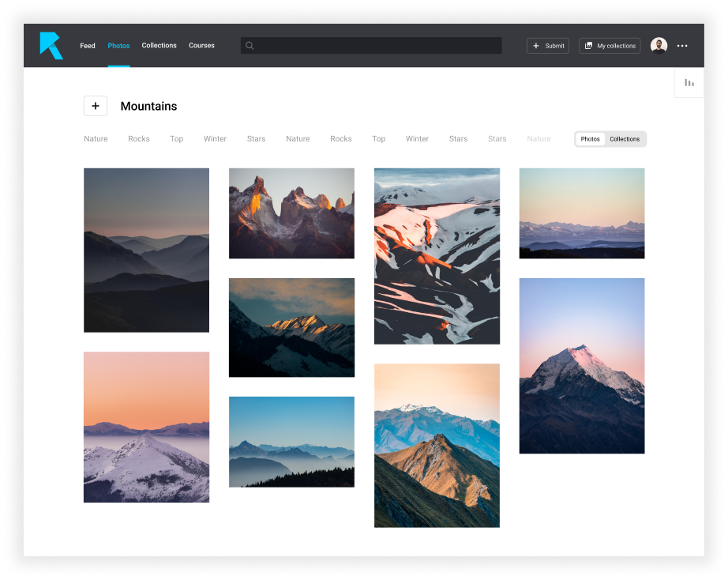Open the user profile avatar
Screen dimensions: 728x580
pyautogui.click(x=659, y=46)
